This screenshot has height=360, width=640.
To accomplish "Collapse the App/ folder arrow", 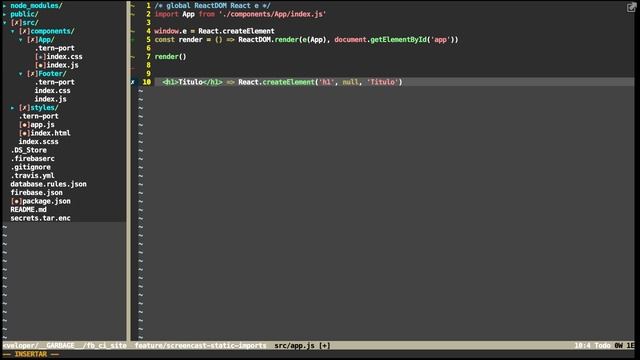I will [21, 40].
